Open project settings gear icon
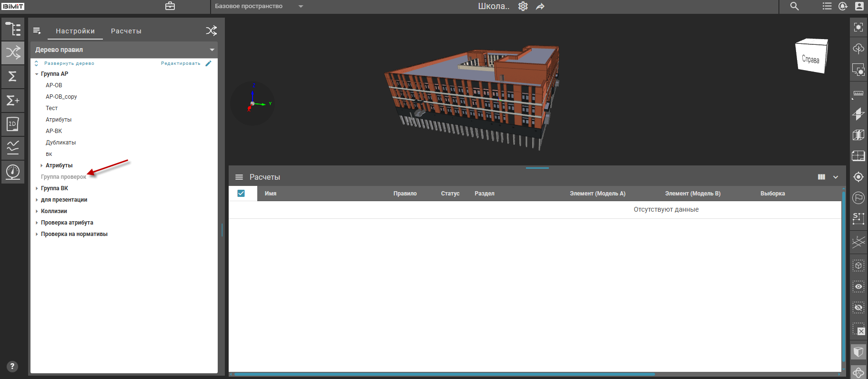 tap(523, 7)
